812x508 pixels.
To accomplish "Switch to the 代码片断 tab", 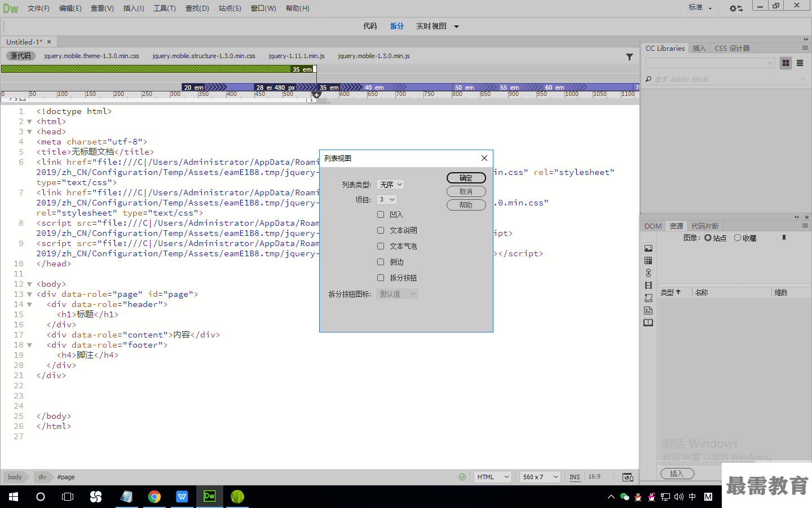I will pos(705,226).
